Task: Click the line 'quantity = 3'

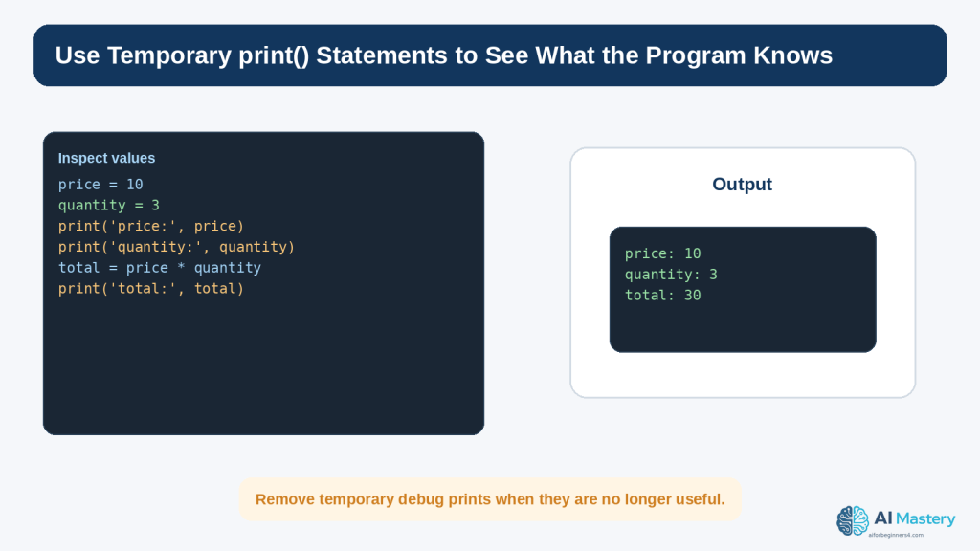Action: coord(109,205)
